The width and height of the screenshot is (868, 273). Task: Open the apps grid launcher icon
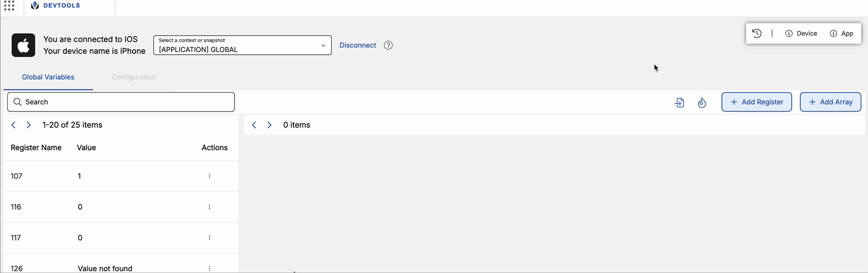(9, 5)
